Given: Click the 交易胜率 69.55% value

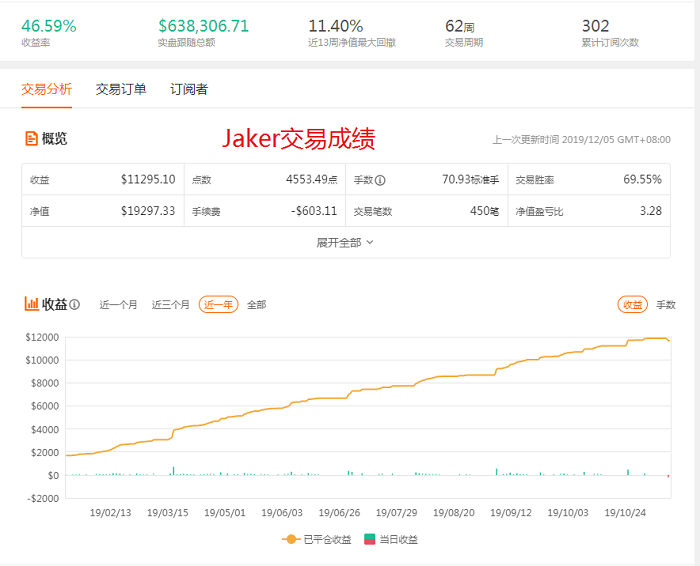Looking at the screenshot, I should [x=642, y=179].
